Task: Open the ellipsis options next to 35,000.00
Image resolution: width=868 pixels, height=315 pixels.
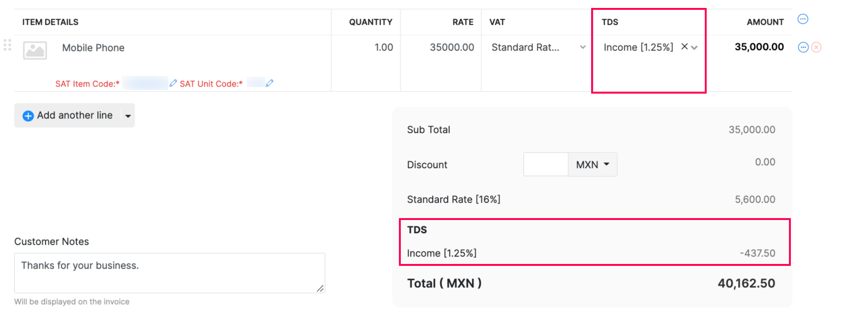Action: [x=804, y=47]
